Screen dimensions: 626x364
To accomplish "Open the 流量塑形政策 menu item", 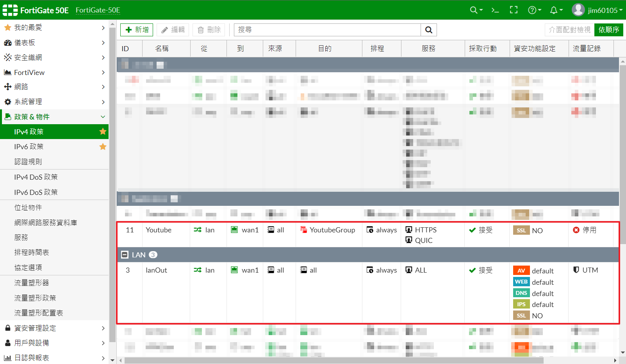I will (35, 298).
